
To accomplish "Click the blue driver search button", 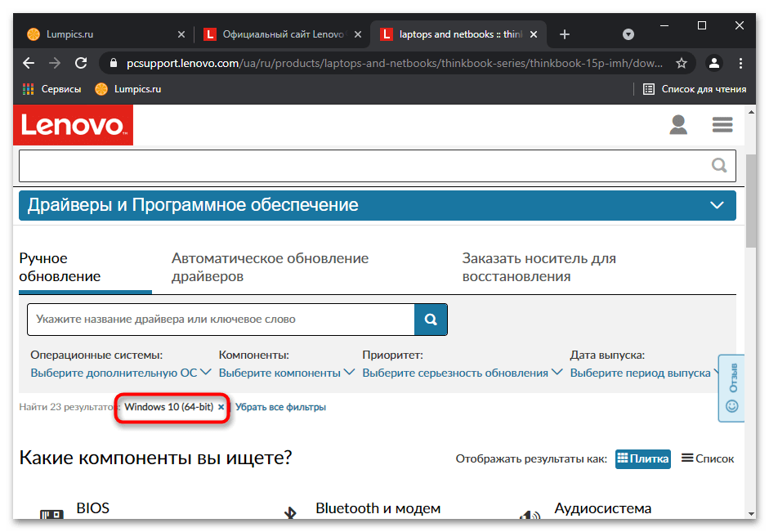I will (x=431, y=320).
